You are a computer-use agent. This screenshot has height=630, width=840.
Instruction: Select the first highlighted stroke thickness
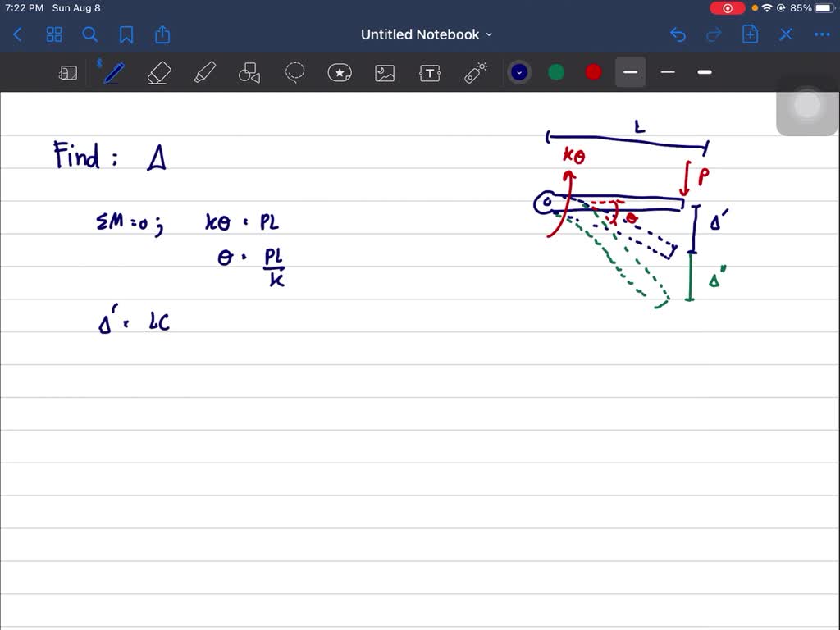631,72
